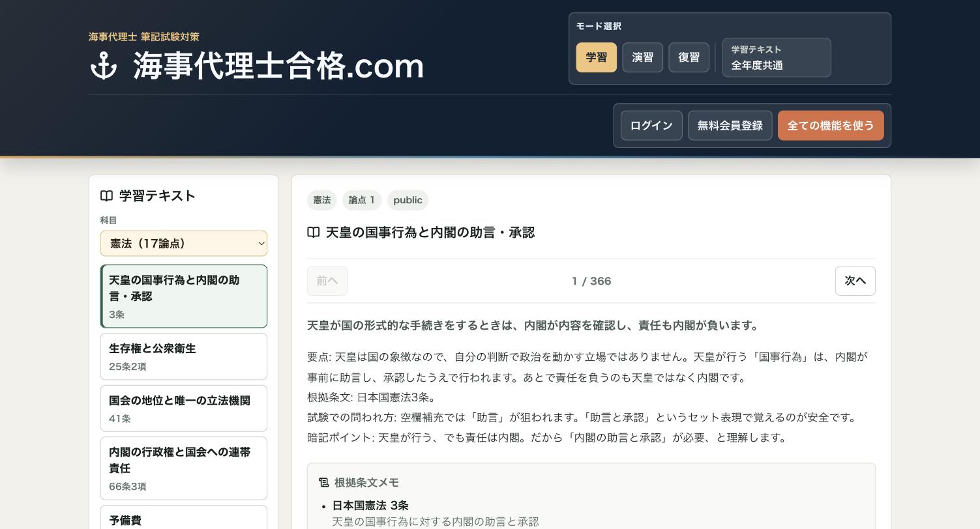This screenshot has height=529, width=980.
Task: Click the 海事代理士合格.com site title
Action: coord(278,66)
